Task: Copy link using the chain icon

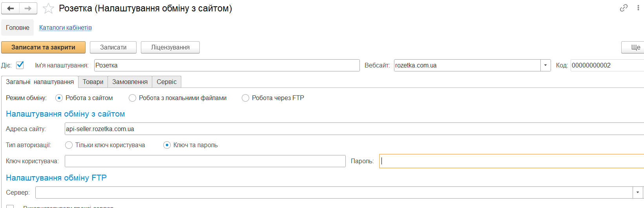Action: [x=624, y=8]
